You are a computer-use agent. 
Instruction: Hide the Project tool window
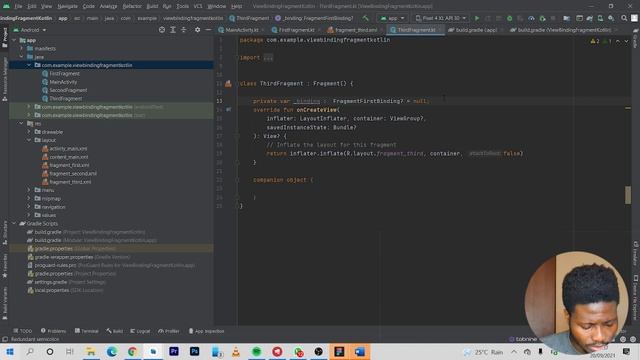208,30
